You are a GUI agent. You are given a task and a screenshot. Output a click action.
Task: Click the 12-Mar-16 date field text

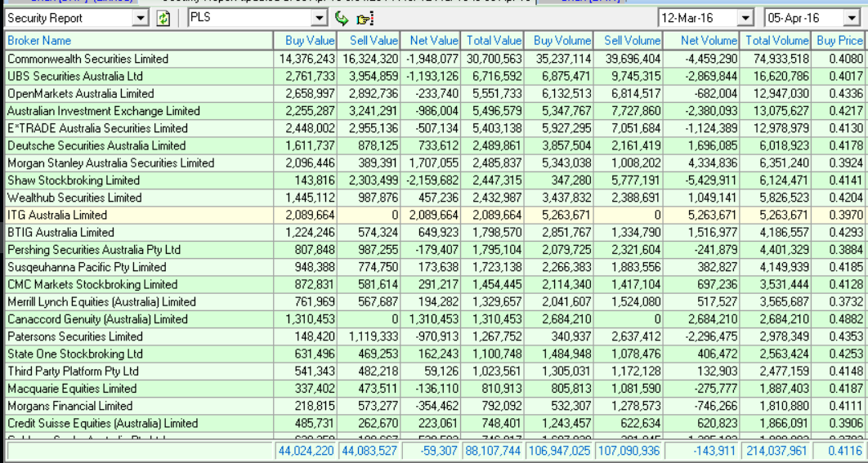pyautogui.click(x=687, y=18)
